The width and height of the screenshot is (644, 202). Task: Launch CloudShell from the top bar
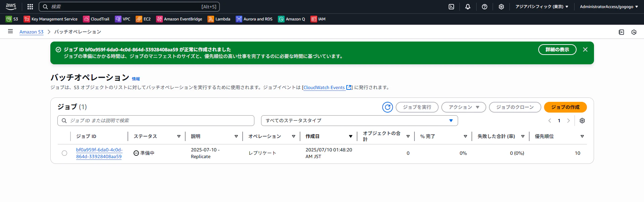451,7
